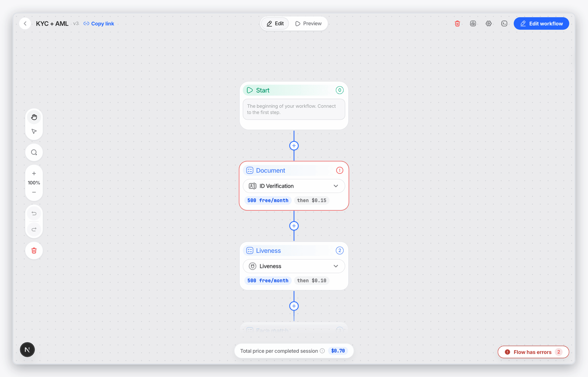Click Document's 500 free/month tag

[268, 200]
